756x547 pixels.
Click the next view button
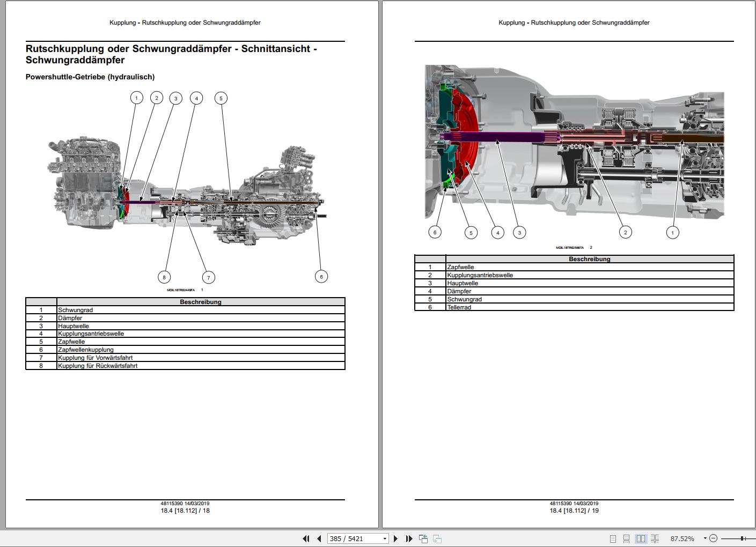(437, 538)
